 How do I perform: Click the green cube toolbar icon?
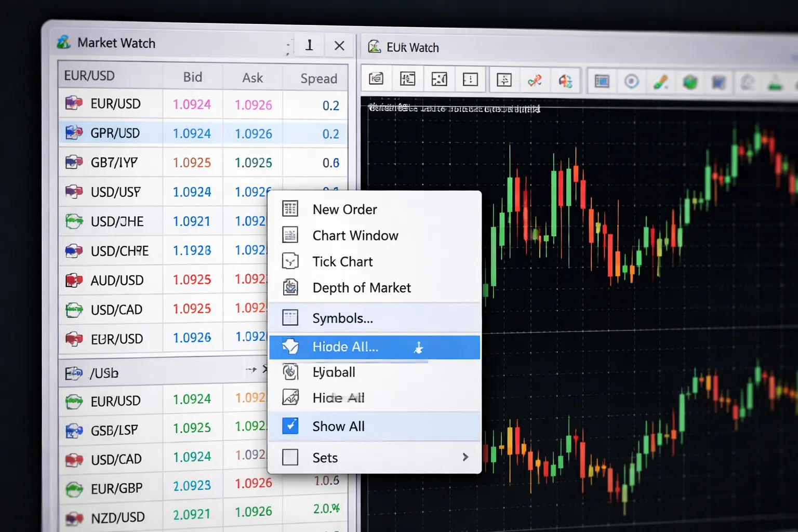coord(690,82)
